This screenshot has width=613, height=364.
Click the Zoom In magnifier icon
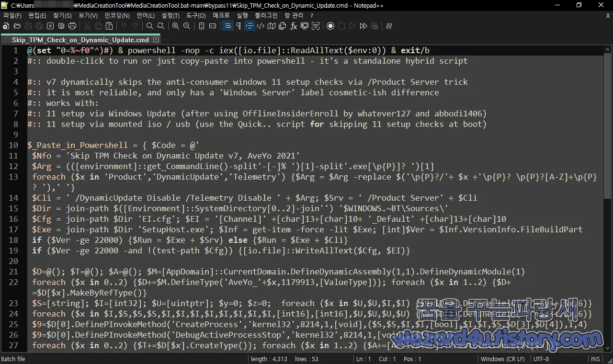pos(176,26)
